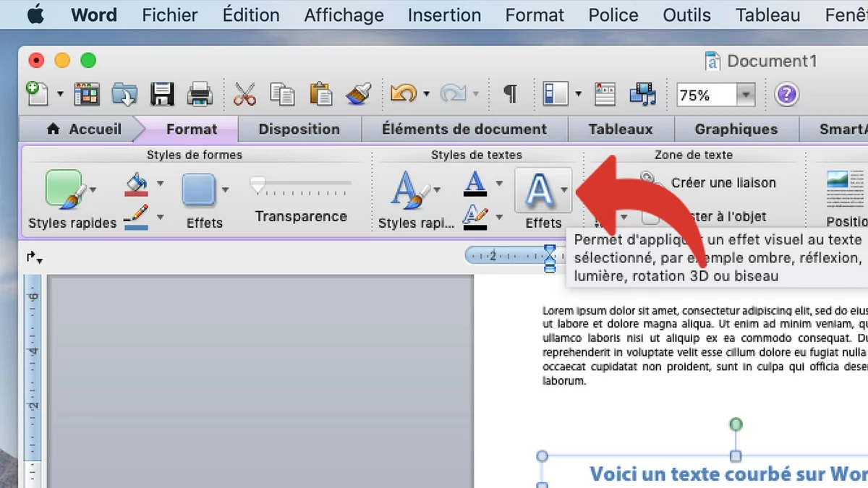Expand shape Effets dropdown arrow
Viewport: 868px width, 488px height.
[225, 190]
